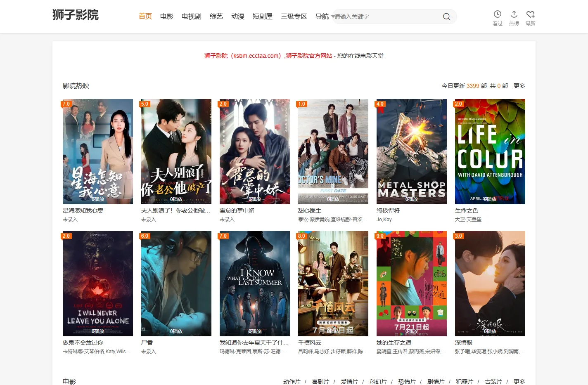Select the 爱情片 genre link
This screenshot has height=385, width=588.
tap(349, 382)
